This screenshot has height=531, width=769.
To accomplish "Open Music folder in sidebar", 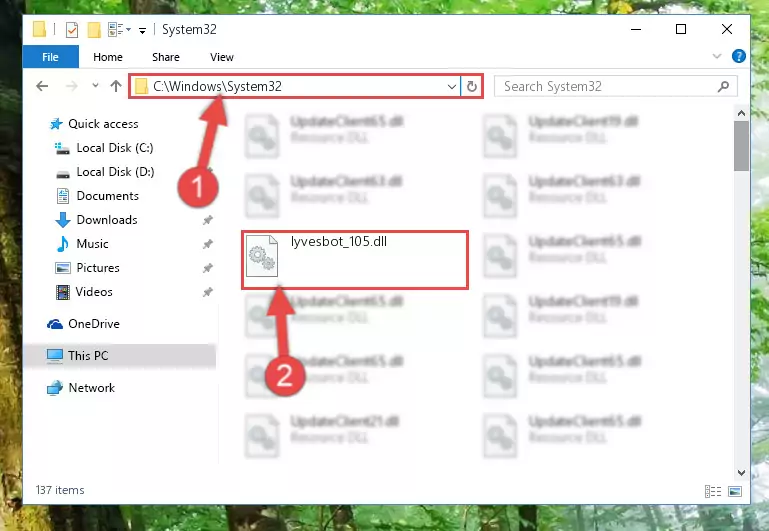I will [92, 244].
